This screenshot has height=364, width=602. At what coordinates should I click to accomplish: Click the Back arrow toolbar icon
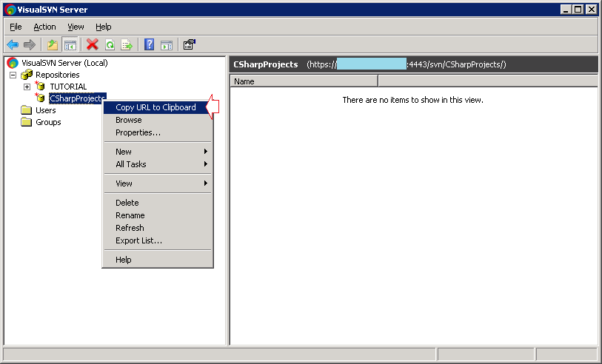13,45
